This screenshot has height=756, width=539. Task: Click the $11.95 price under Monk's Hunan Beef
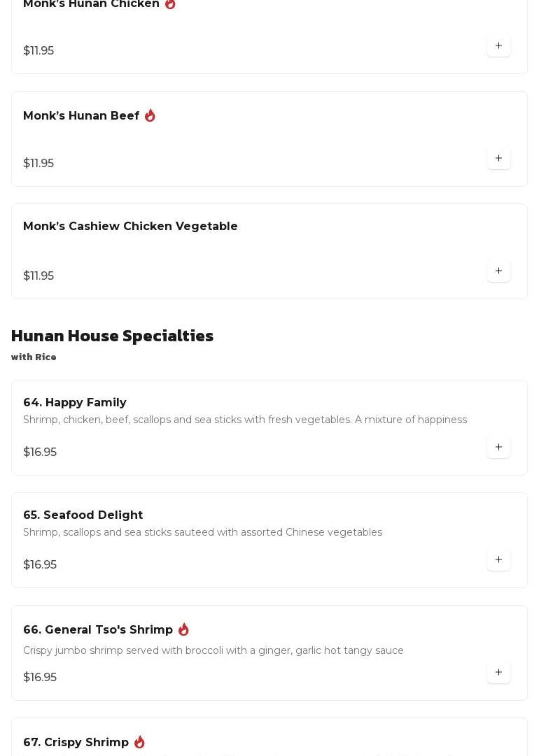(x=38, y=164)
